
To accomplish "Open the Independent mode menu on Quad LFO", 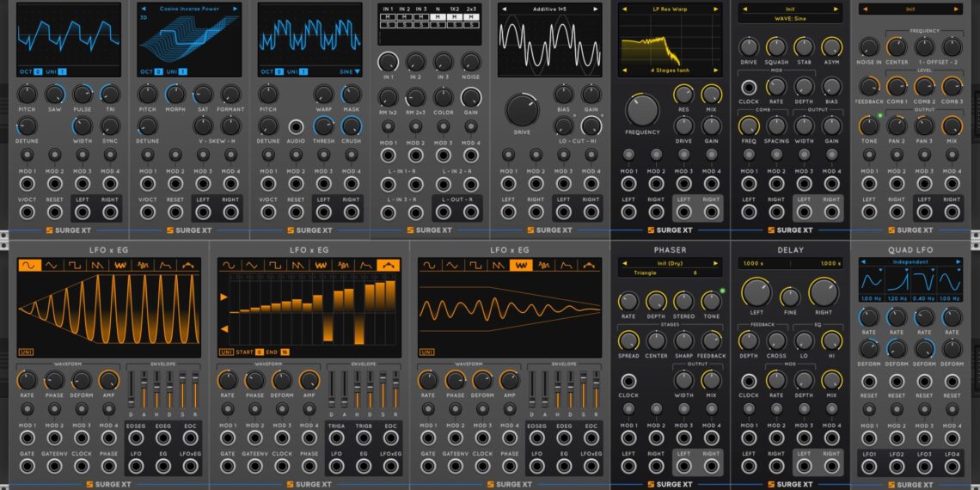I will [910, 261].
